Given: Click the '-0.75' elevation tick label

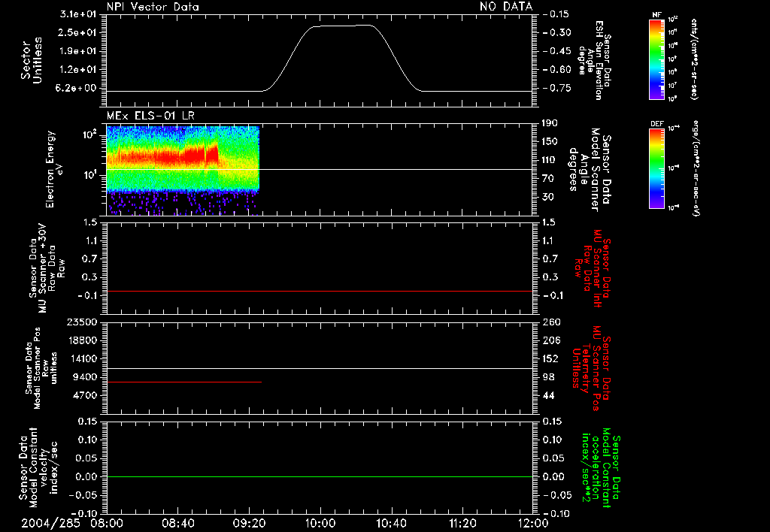Looking at the screenshot, I should tap(557, 88).
